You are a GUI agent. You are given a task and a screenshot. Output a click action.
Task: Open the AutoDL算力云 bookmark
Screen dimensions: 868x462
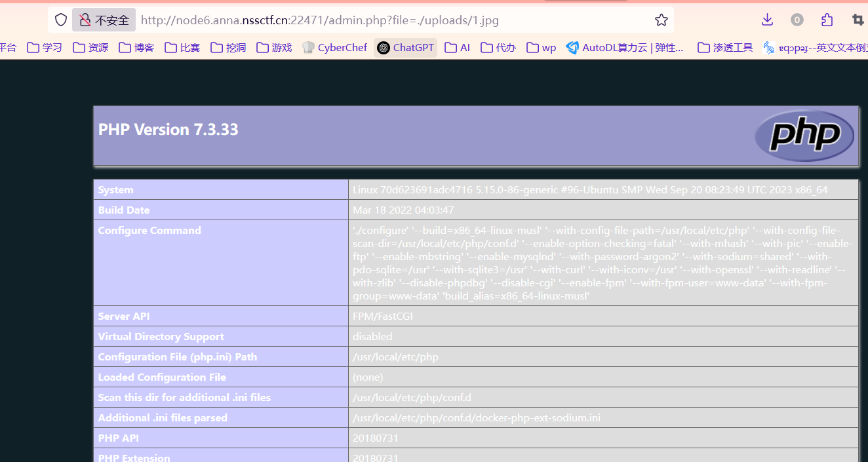(x=625, y=47)
